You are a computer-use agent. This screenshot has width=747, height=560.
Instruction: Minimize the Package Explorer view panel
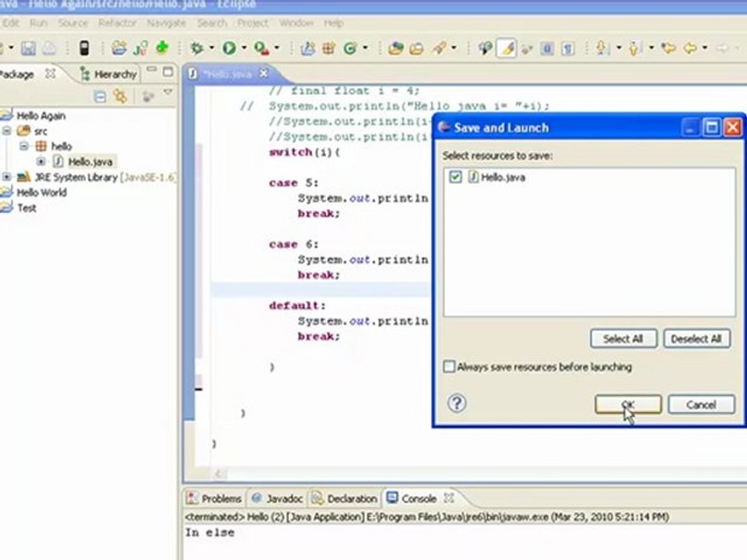coord(152,71)
